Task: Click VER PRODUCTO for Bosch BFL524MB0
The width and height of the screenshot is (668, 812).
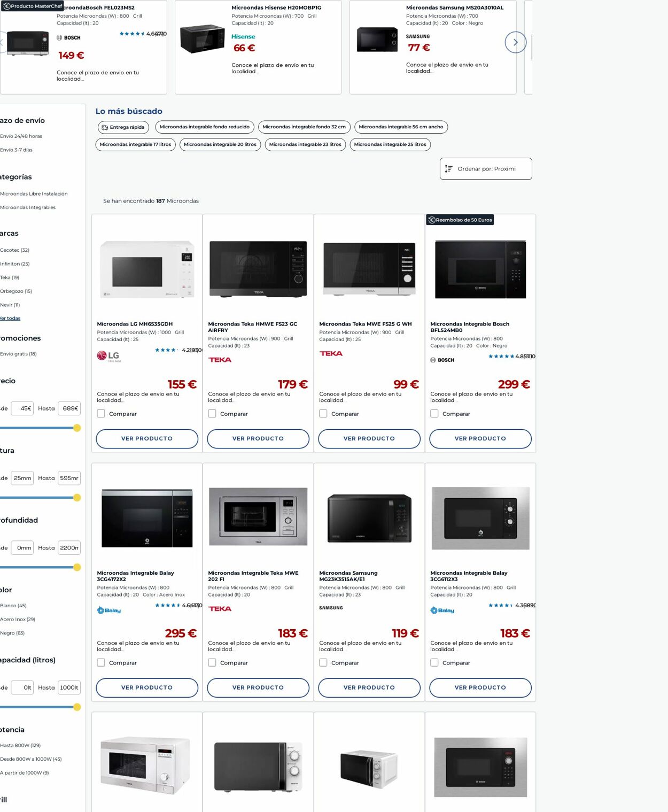Action: (480, 439)
